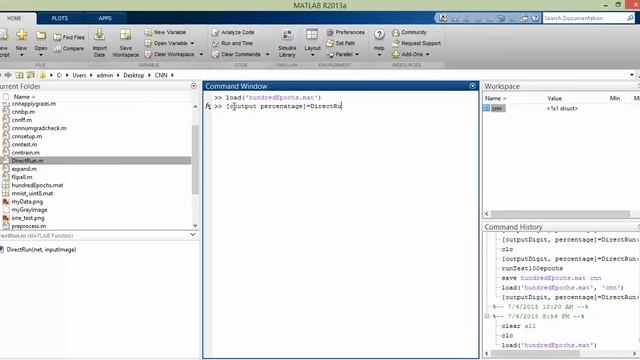Click Clear Commands
This screenshot has width=640, height=360.
tap(236, 54)
